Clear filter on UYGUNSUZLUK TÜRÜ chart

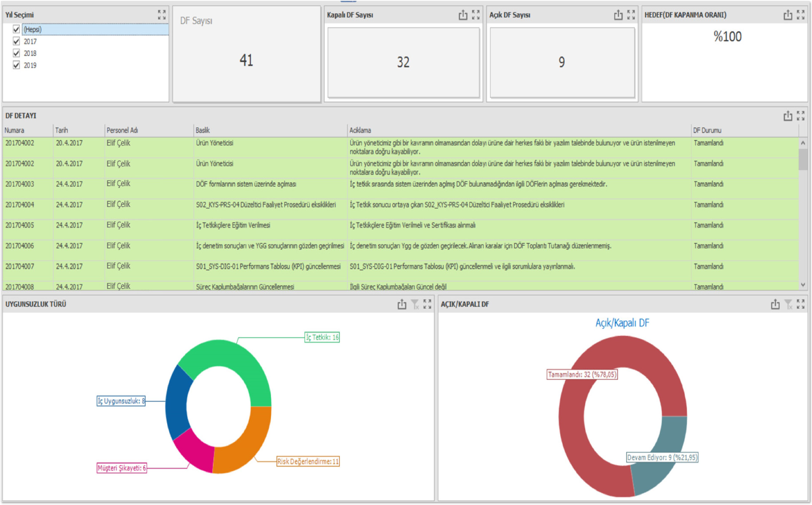click(x=415, y=304)
